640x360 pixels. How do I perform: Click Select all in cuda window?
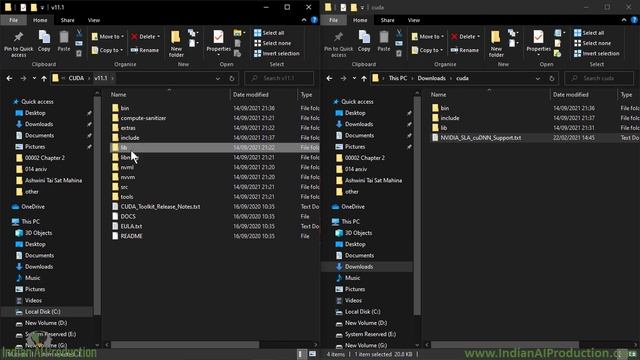tap(589, 33)
